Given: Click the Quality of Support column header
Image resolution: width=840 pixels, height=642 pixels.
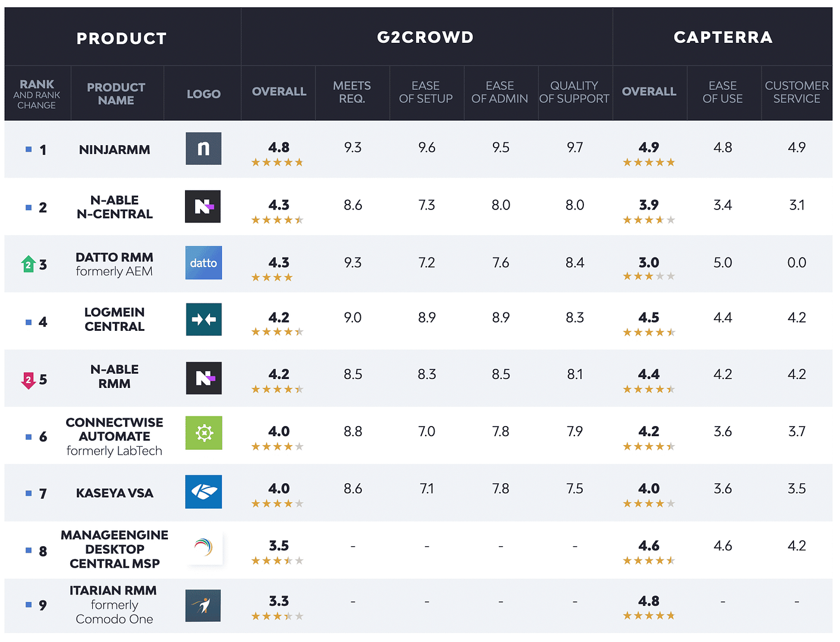Looking at the screenshot, I should (574, 92).
